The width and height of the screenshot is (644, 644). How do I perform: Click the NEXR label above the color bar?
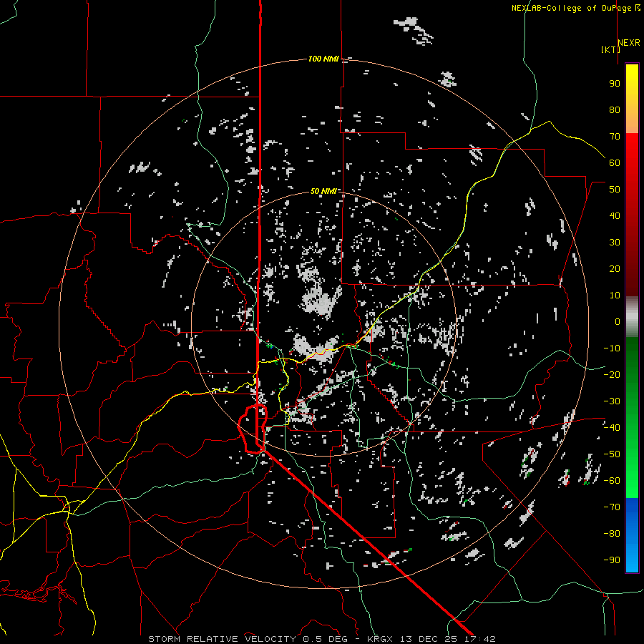629,43
